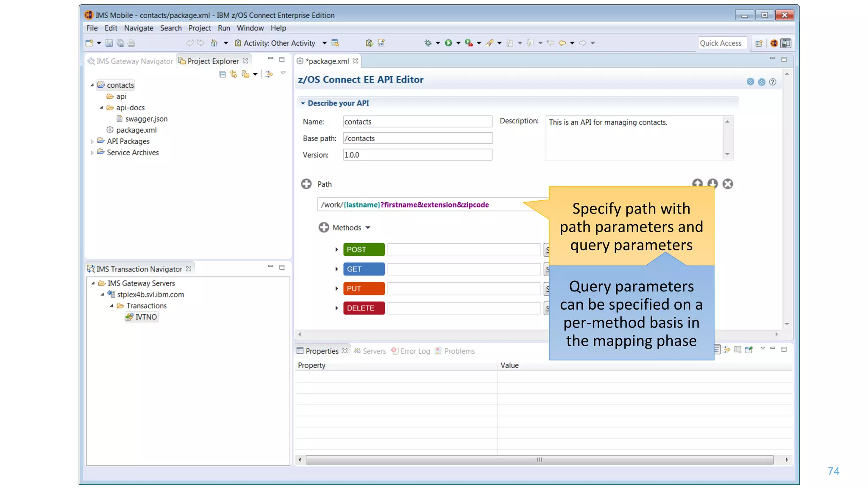Expand the POST method row
Image resolution: width=868 pixels, height=488 pixels.
(337, 250)
